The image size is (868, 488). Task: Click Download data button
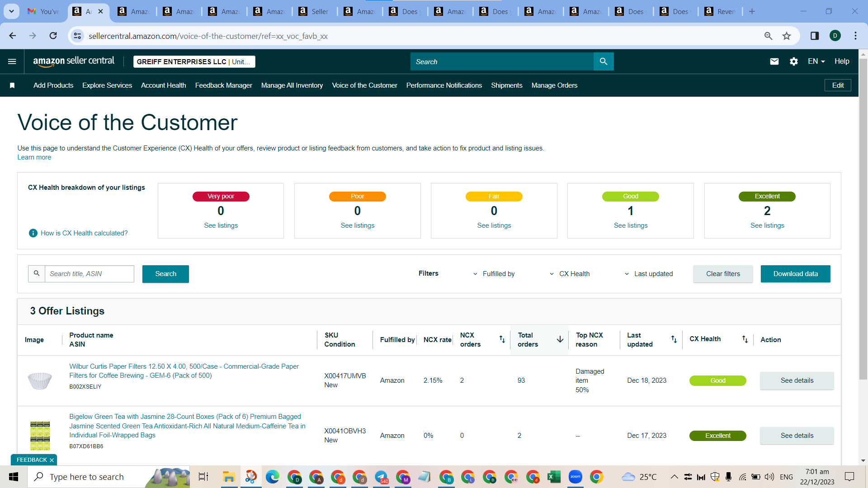[796, 274]
